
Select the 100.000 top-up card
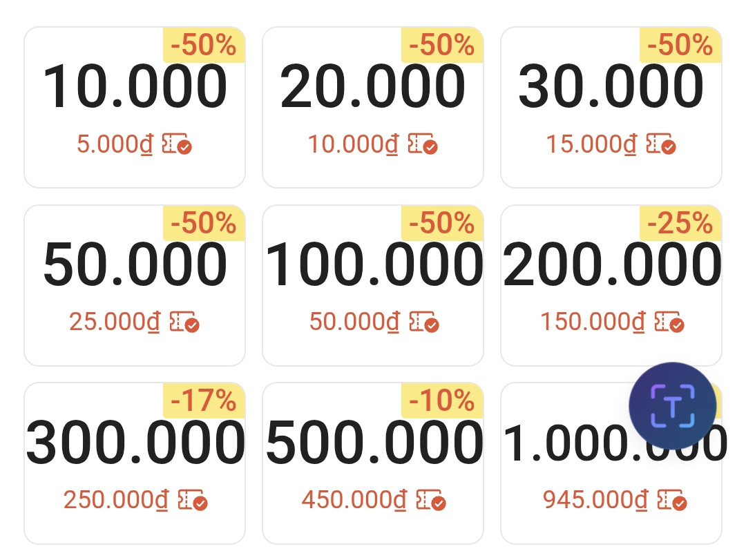[373, 285]
